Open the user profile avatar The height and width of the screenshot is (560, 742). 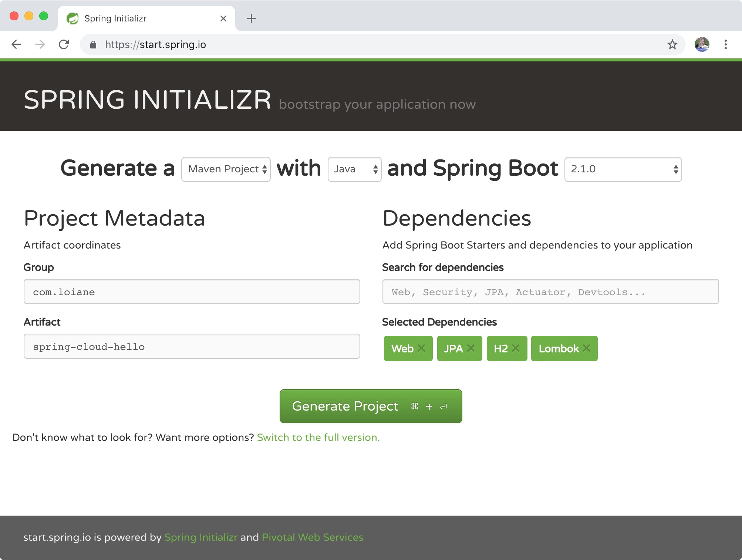coord(702,44)
